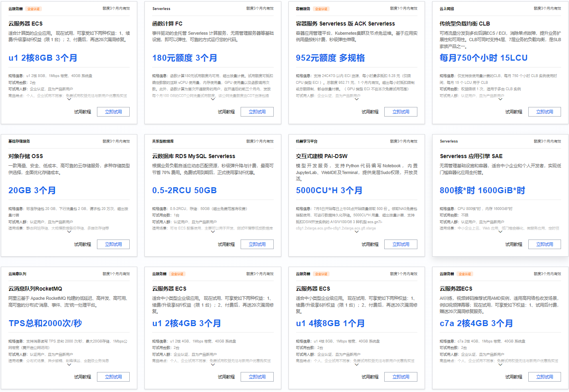Screen dimensions: 569x392
Task: Click the TPS总和2000次/秒 headline
Action: [x=45, y=323]
